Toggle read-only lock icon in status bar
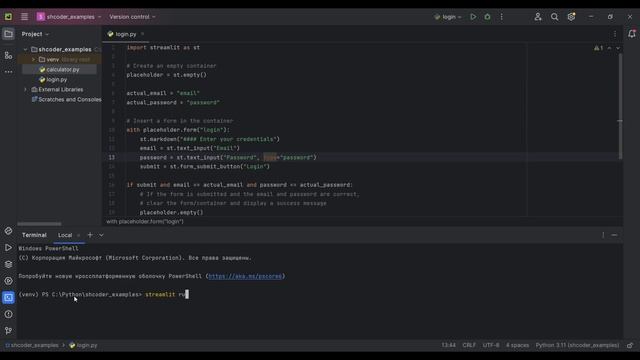 (x=630, y=345)
